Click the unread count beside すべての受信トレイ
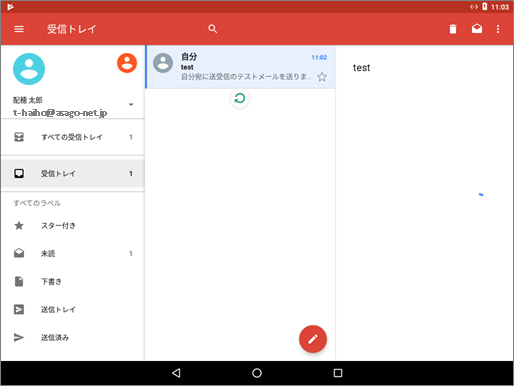514x386 pixels. [131, 137]
